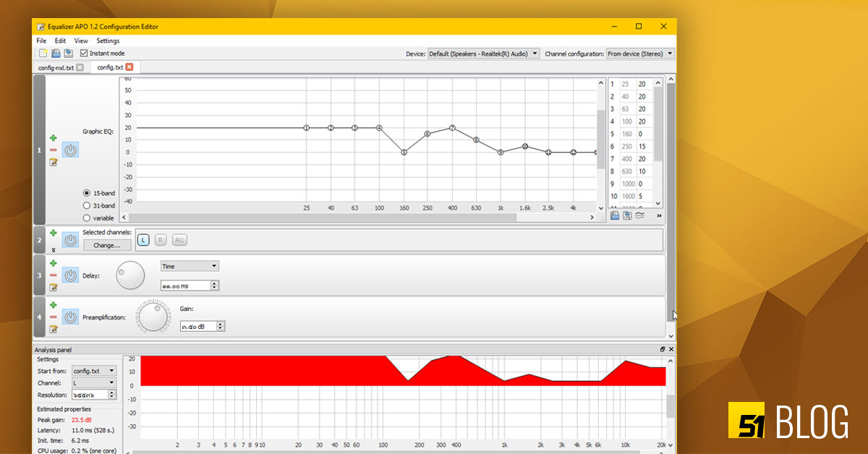Open the analysis Channel dropdown
The image size is (868, 454).
pos(94,382)
